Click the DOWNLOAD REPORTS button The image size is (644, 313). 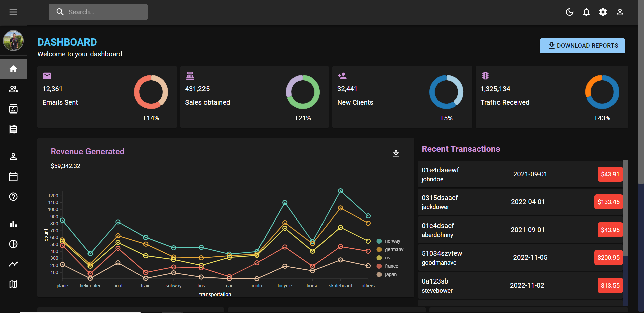(x=582, y=45)
